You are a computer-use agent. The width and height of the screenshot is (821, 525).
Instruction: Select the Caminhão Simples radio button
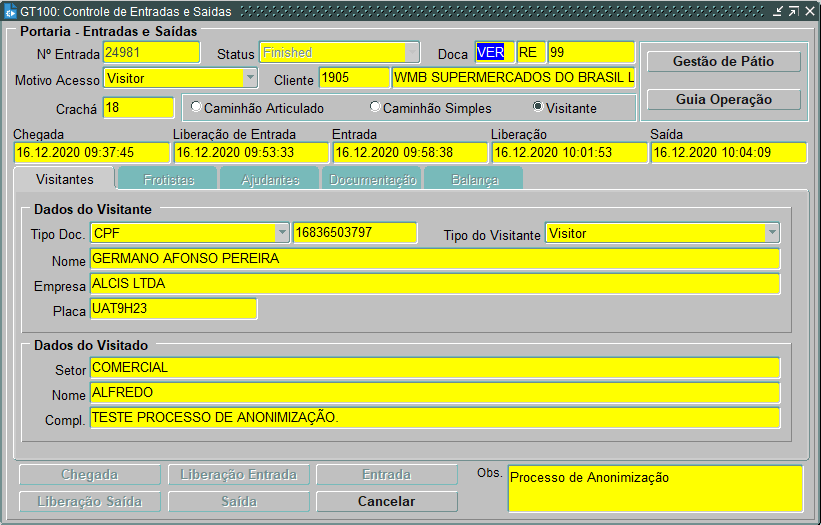375,107
